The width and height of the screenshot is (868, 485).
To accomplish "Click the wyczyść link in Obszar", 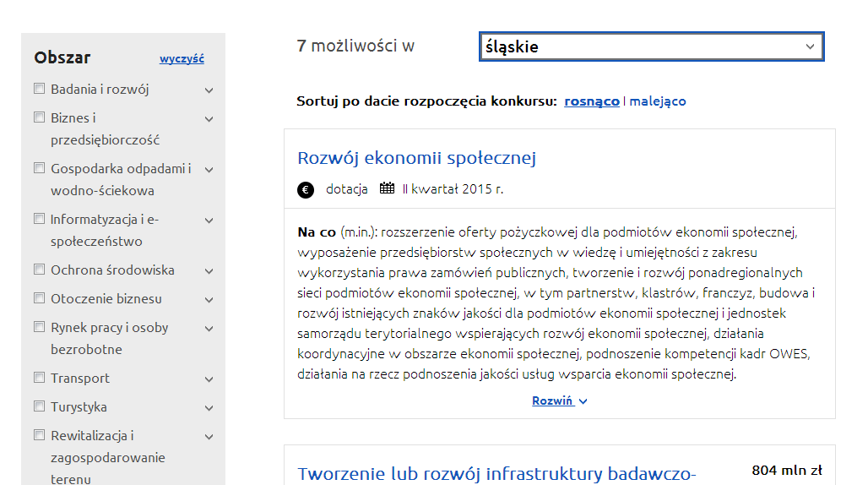I will tap(182, 58).
